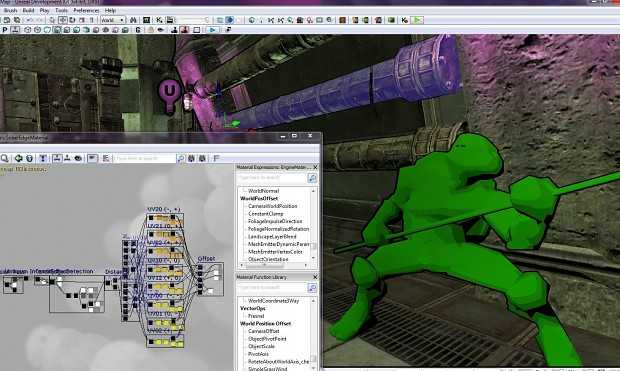
Task: Open the Help menu
Action: 110,10
